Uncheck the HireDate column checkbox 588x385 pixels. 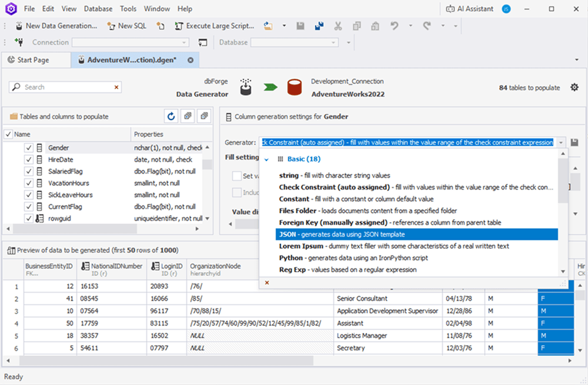point(28,160)
